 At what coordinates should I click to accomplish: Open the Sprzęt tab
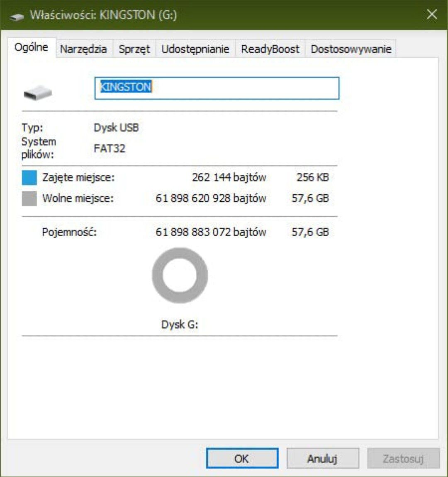pos(134,48)
